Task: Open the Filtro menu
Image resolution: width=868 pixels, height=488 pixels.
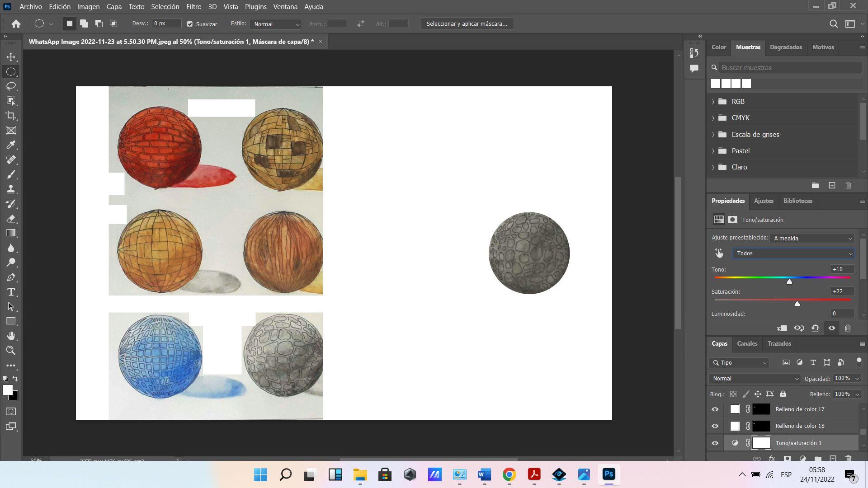Action: [193, 7]
